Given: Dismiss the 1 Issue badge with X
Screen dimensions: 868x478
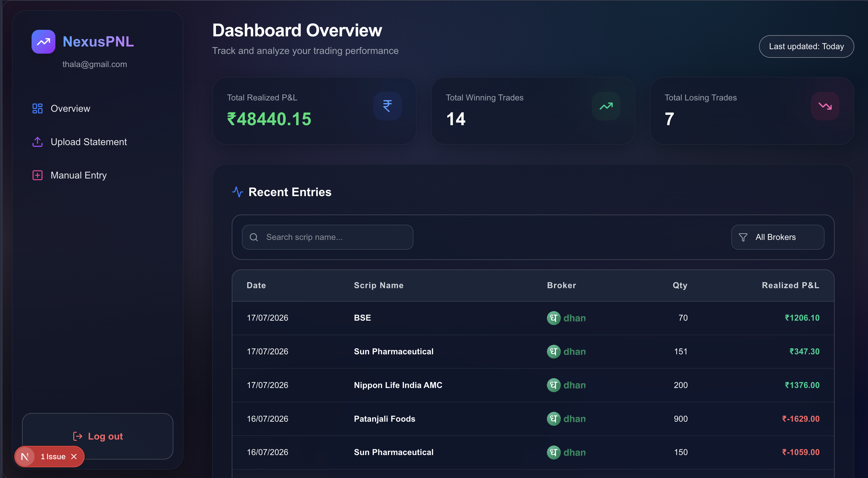Looking at the screenshot, I should (74, 457).
